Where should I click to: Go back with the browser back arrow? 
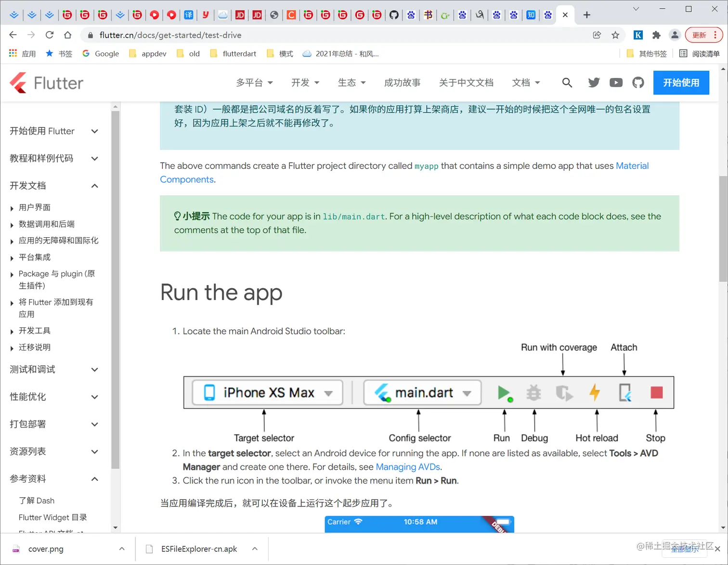coord(13,35)
